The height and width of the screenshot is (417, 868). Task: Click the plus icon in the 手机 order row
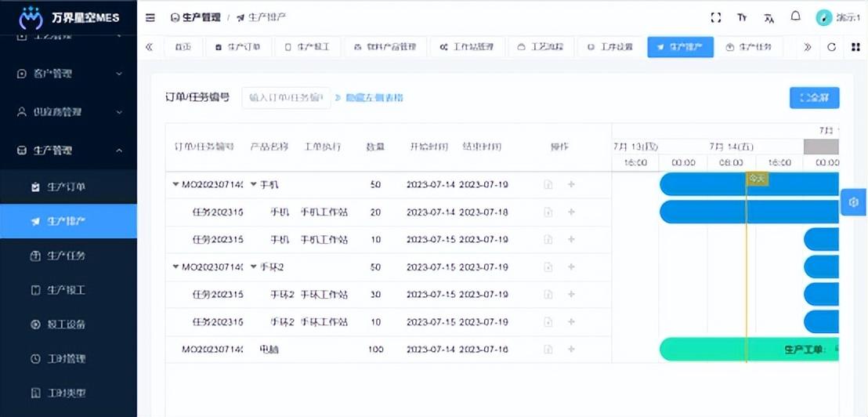click(571, 184)
